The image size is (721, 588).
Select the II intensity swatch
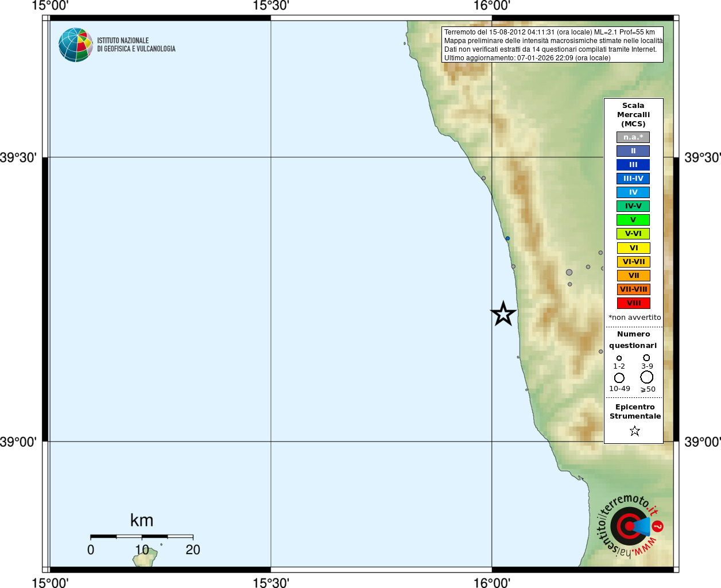point(633,151)
